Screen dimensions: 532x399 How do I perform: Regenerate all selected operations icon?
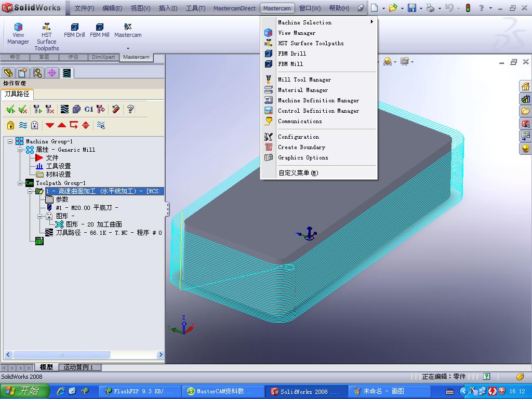coord(37,109)
